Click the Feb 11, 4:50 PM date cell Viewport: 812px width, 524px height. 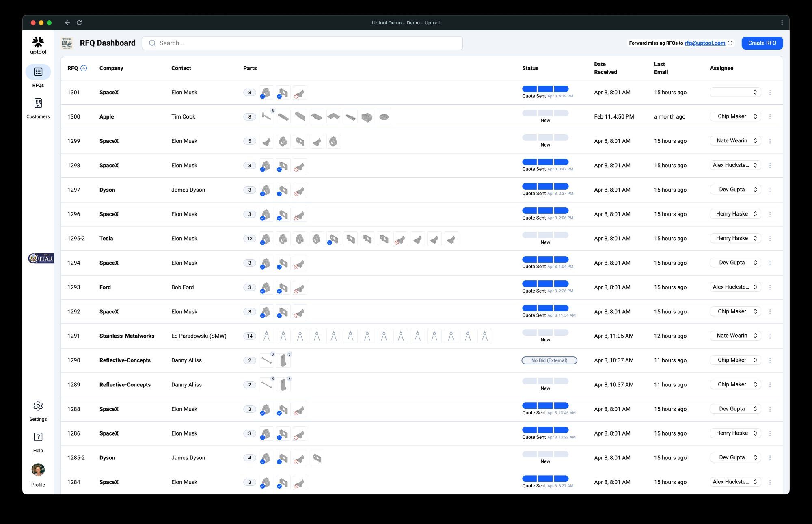pos(614,117)
